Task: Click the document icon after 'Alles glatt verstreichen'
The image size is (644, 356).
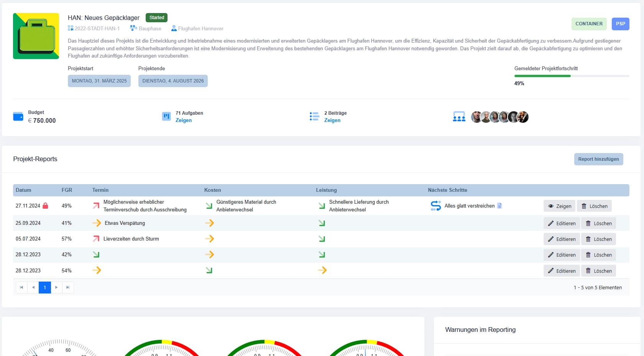Action: click(x=499, y=206)
